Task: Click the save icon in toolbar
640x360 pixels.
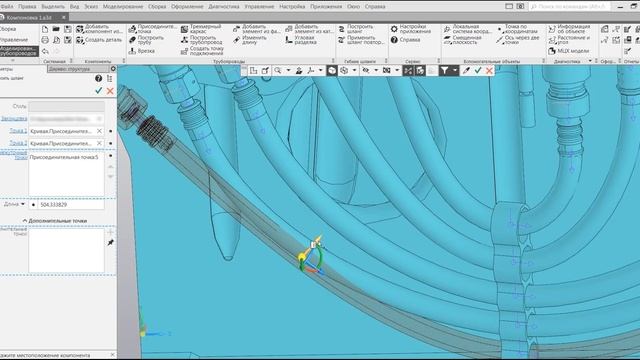Action: [x=68, y=29]
